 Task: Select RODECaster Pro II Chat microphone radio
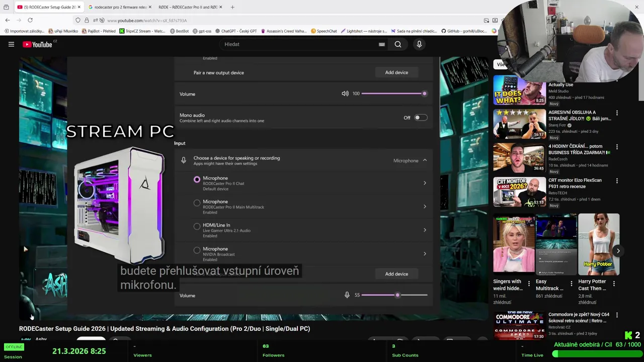pos(197,179)
